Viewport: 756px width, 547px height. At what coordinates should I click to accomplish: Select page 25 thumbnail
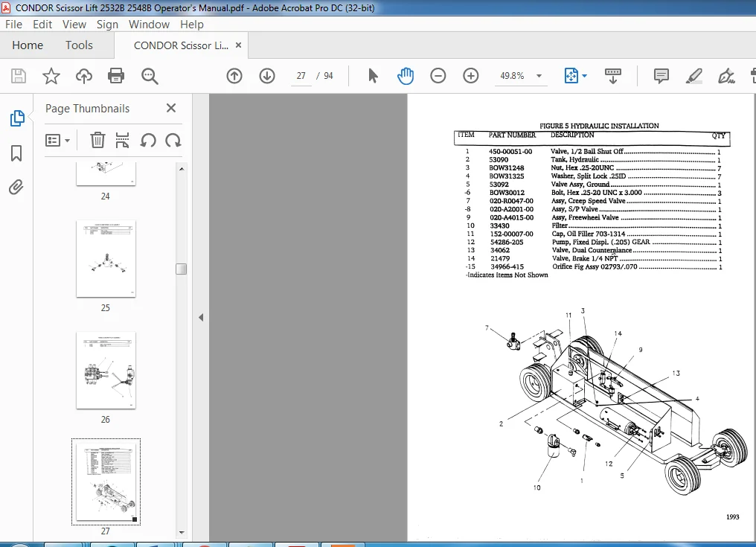[x=106, y=258]
